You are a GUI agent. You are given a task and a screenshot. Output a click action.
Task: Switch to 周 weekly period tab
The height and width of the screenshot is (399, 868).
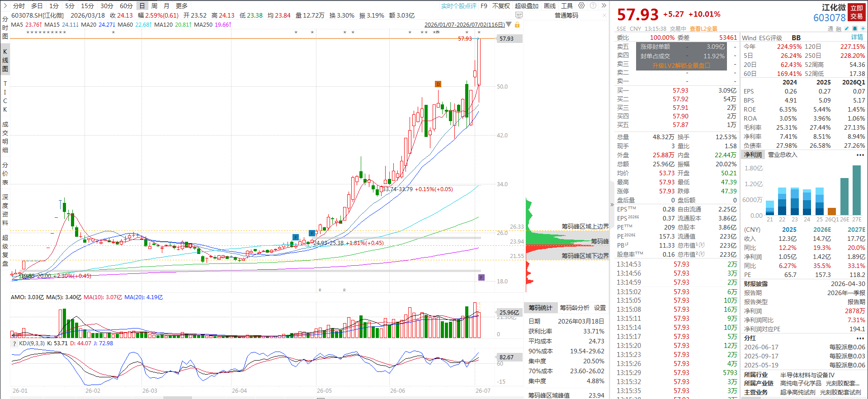(154, 5)
